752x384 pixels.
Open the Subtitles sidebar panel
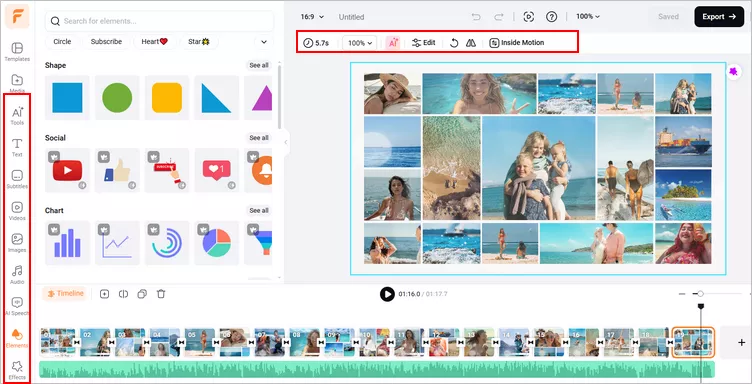17,180
